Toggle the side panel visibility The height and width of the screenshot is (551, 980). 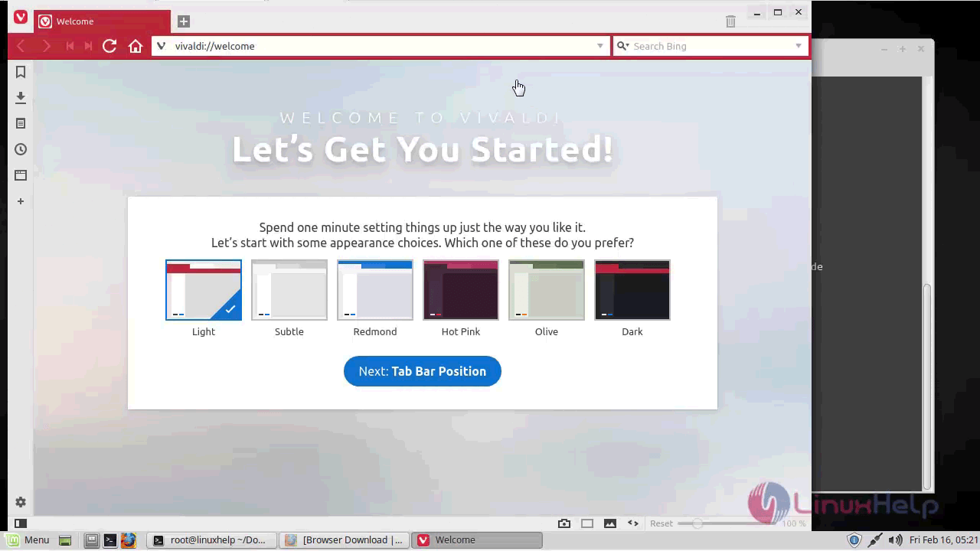21,523
